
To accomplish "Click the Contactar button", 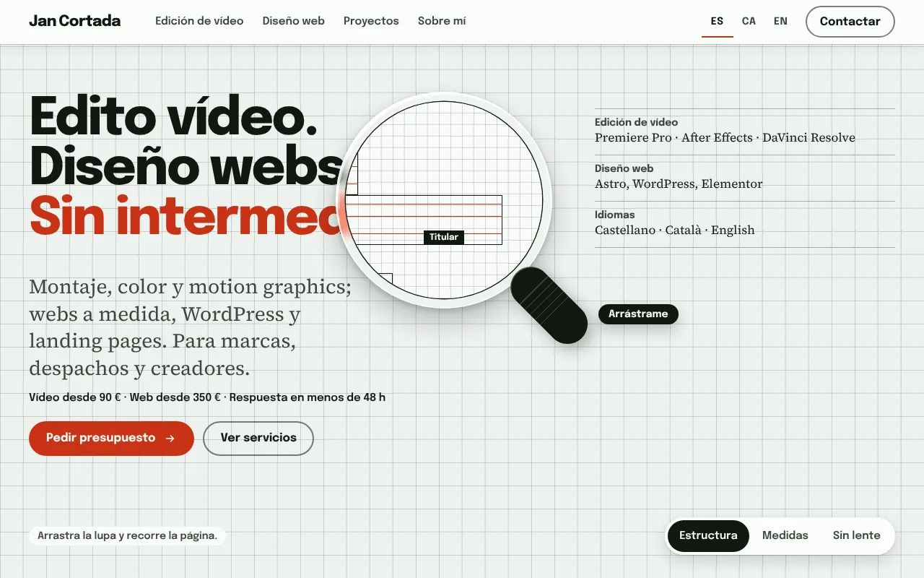I will click(x=850, y=22).
